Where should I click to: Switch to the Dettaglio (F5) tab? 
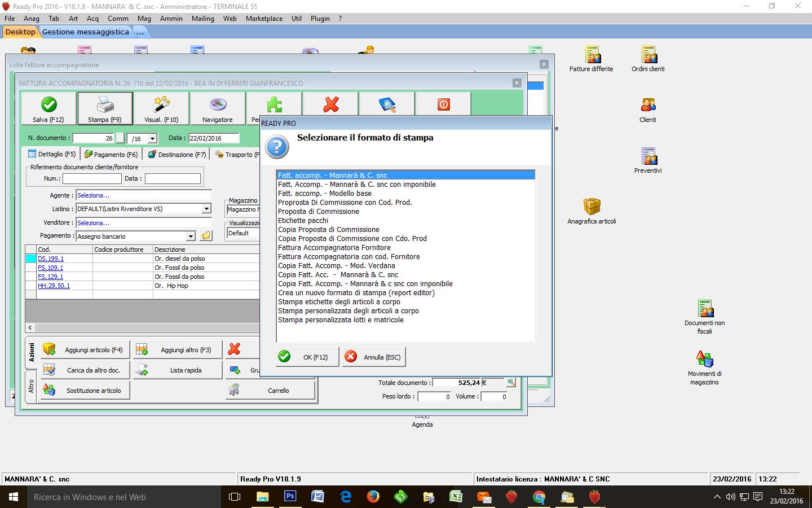click(52, 154)
